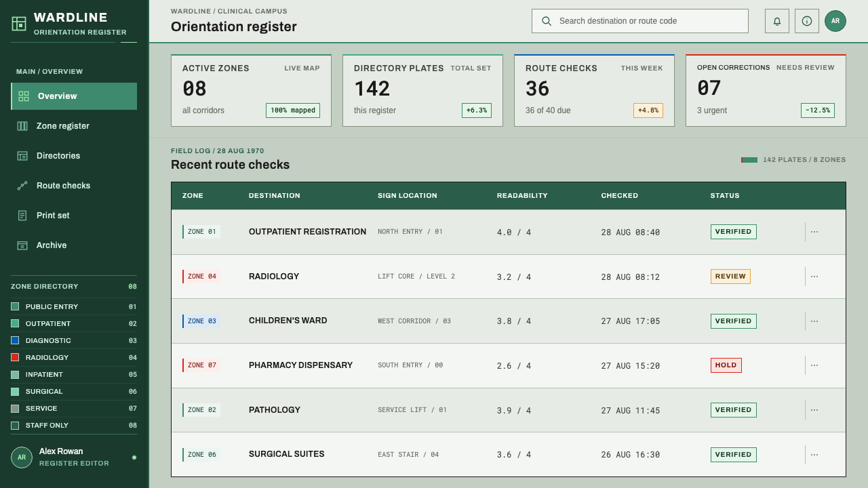The height and width of the screenshot is (488, 868).
Task: Click the HOLD status badge
Action: [726, 365]
